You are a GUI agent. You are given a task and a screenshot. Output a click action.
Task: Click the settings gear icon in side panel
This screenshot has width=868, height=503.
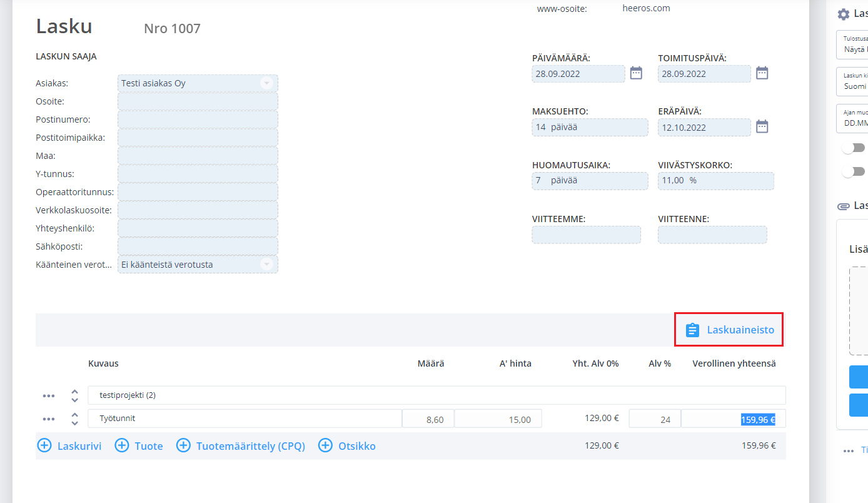point(844,14)
